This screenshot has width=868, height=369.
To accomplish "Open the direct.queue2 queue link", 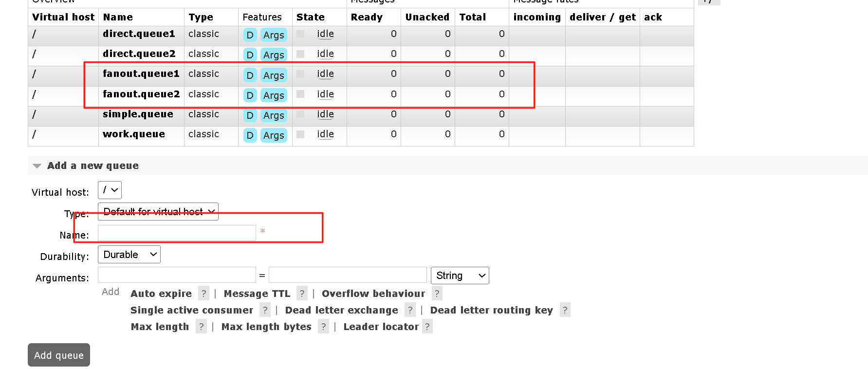I will click(x=139, y=54).
